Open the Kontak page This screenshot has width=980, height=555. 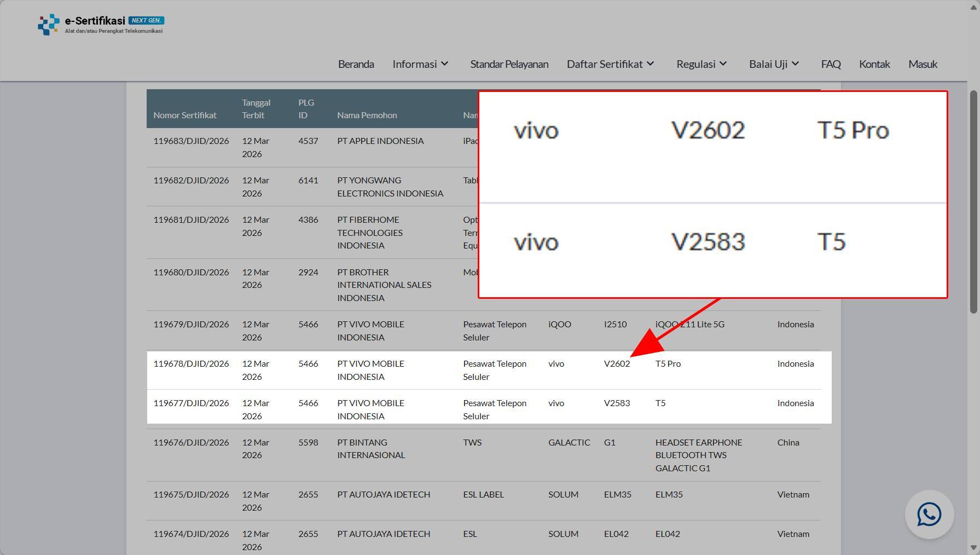click(x=874, y=64)
